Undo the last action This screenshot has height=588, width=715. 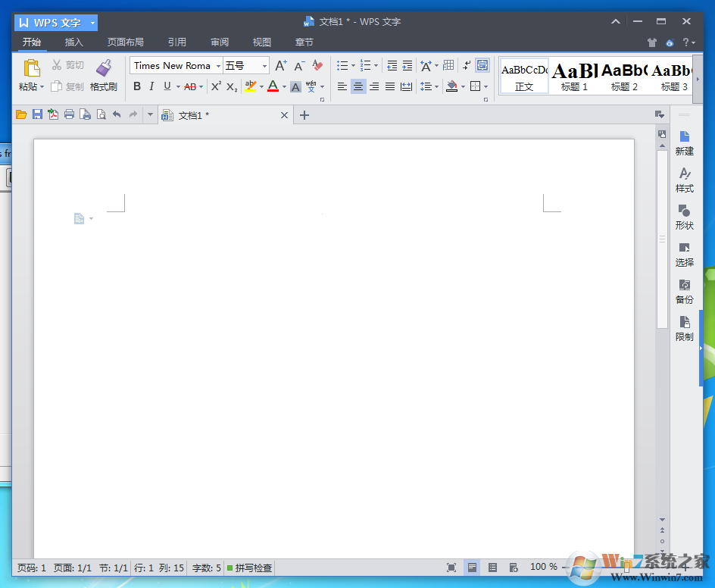pyautogui.click(x=118, y=114)
